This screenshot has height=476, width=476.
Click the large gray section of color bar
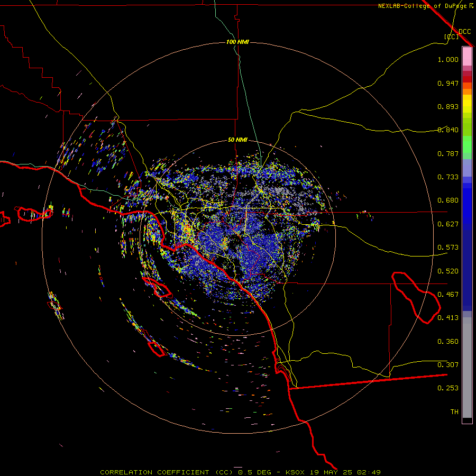(x=467, y=368)
